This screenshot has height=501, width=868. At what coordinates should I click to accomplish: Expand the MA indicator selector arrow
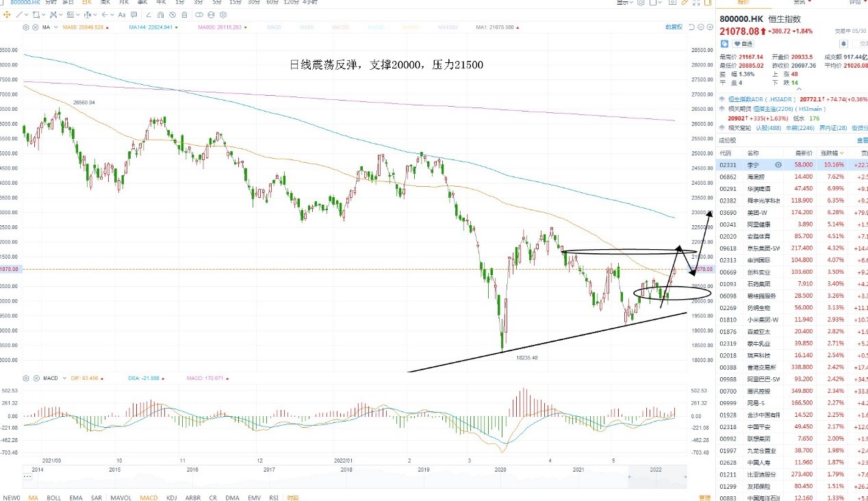pos(56,27)
